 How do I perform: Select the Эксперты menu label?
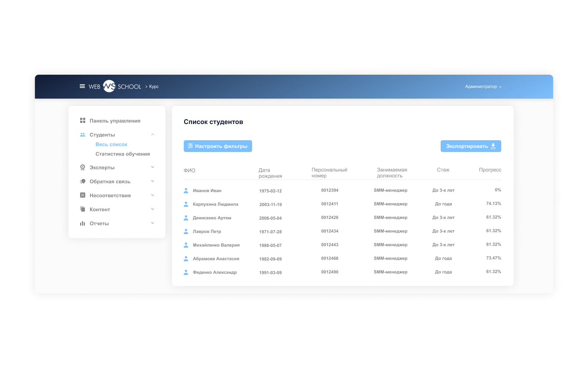click(102, 167)
